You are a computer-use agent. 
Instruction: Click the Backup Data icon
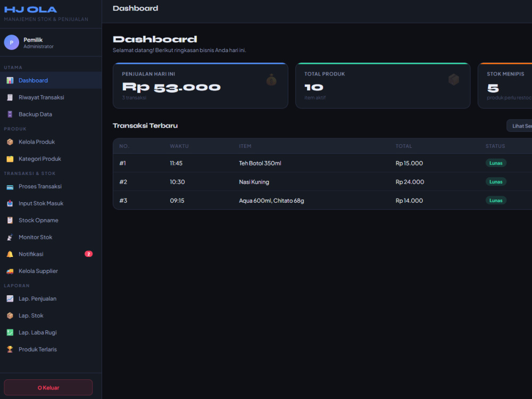coord(10,114)
